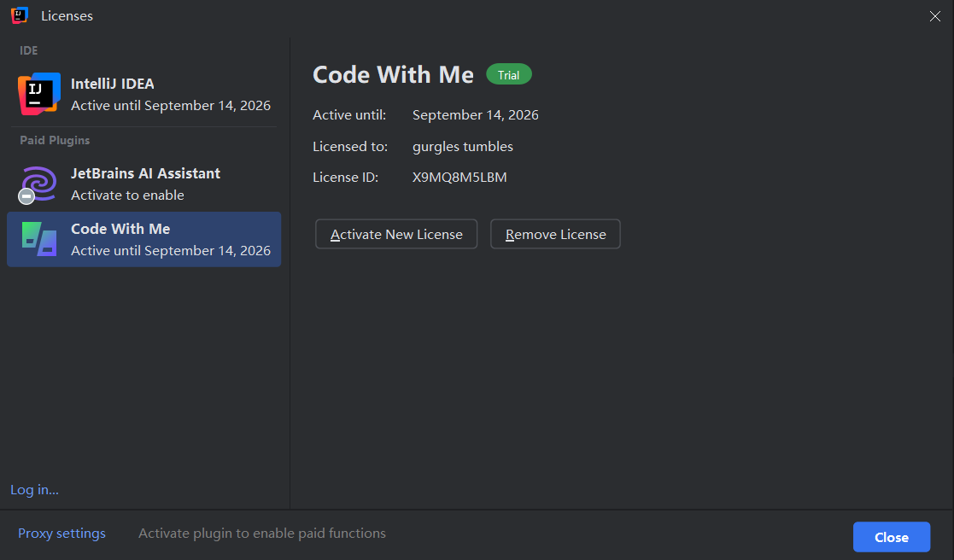The width and height of the screenshot is (954, 560).
Task: Open the Log in... link
Action: coord(35,489)
